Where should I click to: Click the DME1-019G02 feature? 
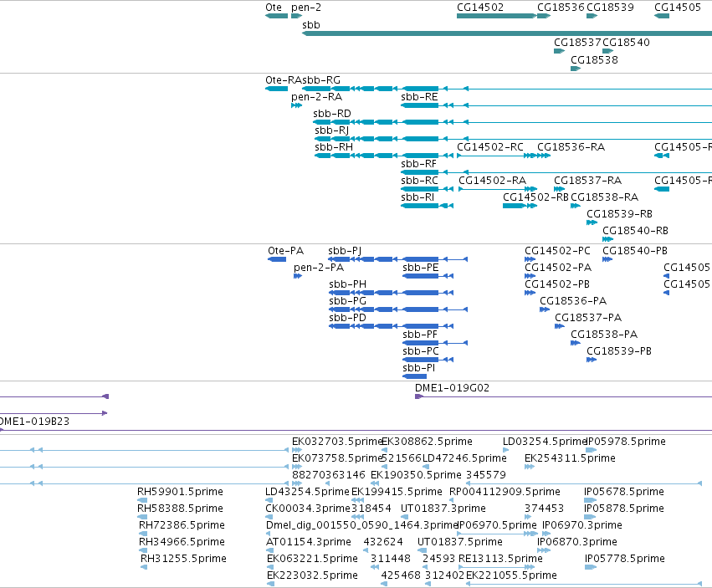[x=564, y=396]
